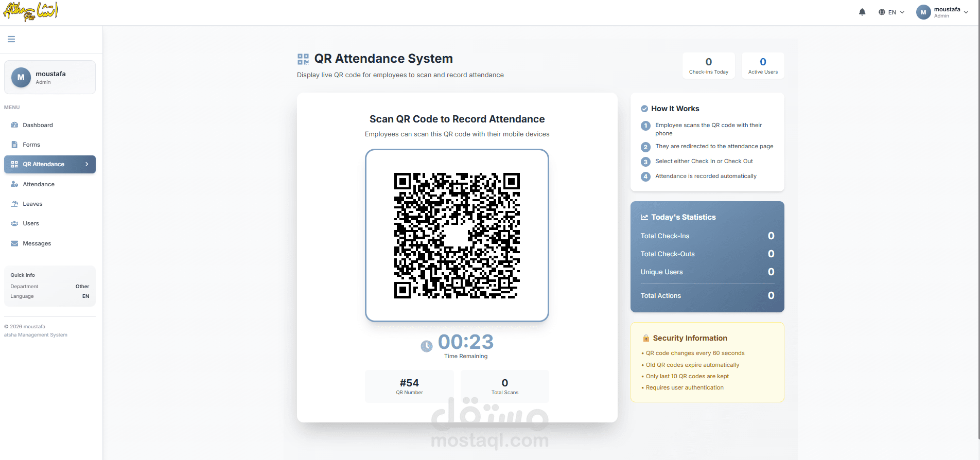
Task: Click the sidebar M avatar circle
Action: (x=21, y=77)
